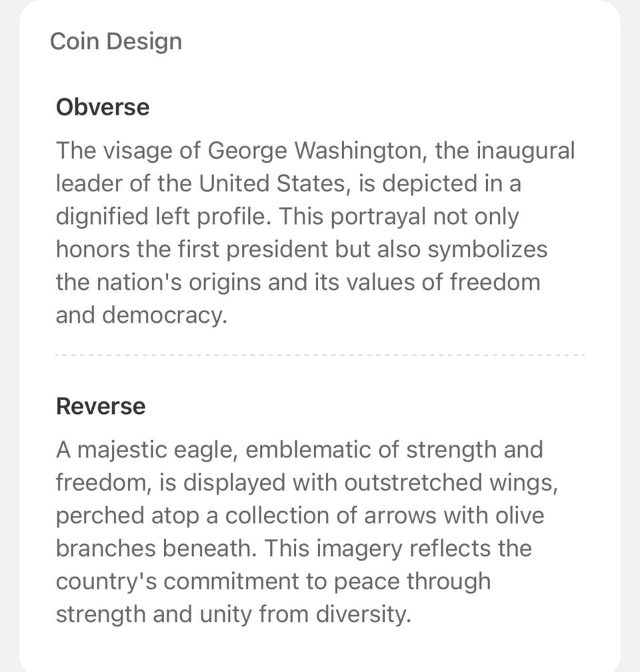Tap the phrase dignified left profile
The image size is (640, 672).
[163, 217]
